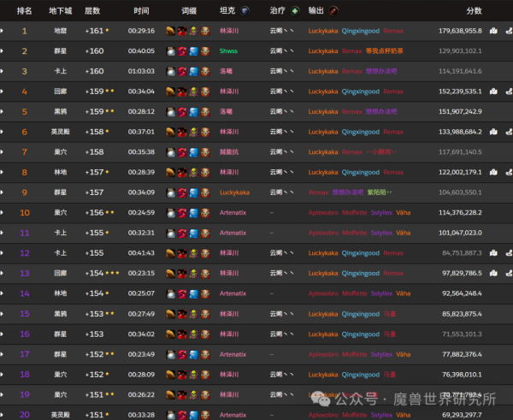
Task: Click first affix icon in rank 1 row
Action: (x=171, y=31)
